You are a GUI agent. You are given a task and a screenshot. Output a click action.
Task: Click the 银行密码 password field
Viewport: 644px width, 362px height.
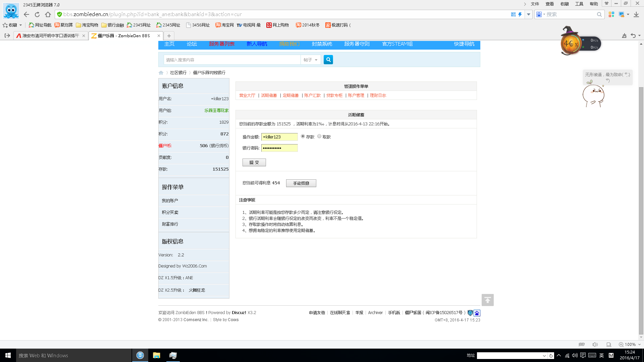279,148
